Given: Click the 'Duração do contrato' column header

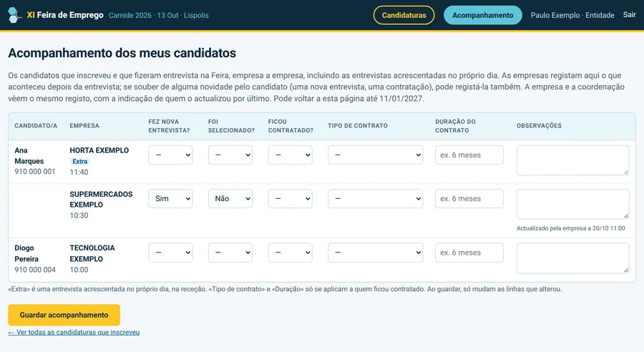Looking at the screenshot, I should point(455,126).
